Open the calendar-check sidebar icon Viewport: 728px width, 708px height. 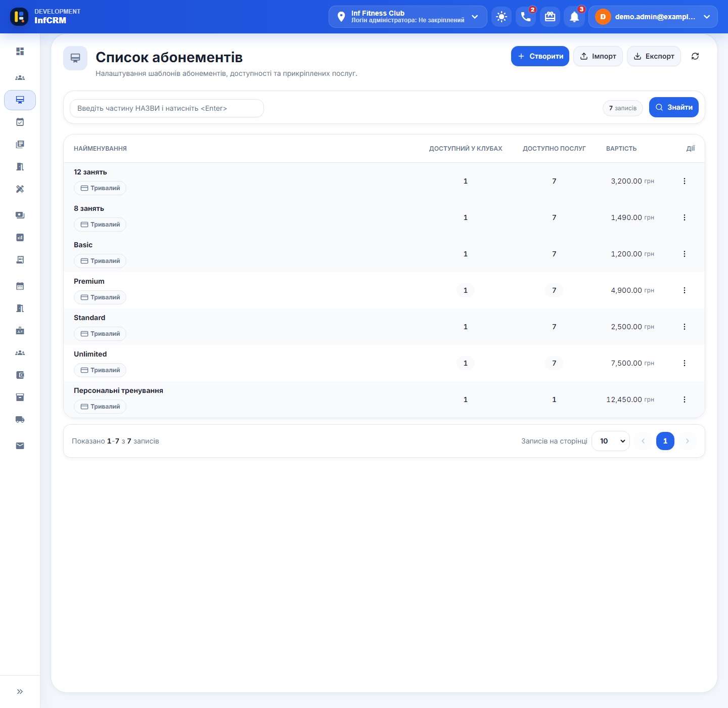(x=20, y=122)
